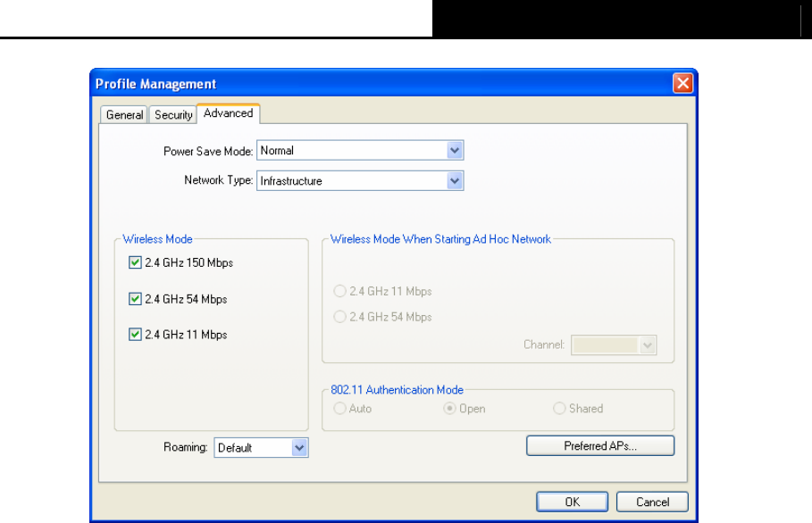Open the disabled Channel dropdown
This screenshot has width=812, height=523.
pos(614,345)
